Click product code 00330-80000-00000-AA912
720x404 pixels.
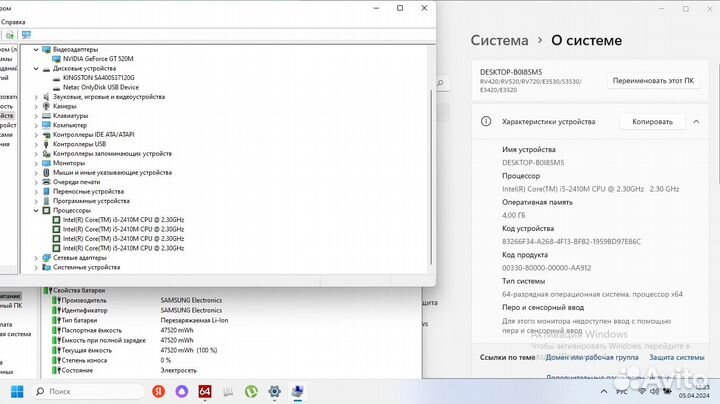[x=546, y=268]
